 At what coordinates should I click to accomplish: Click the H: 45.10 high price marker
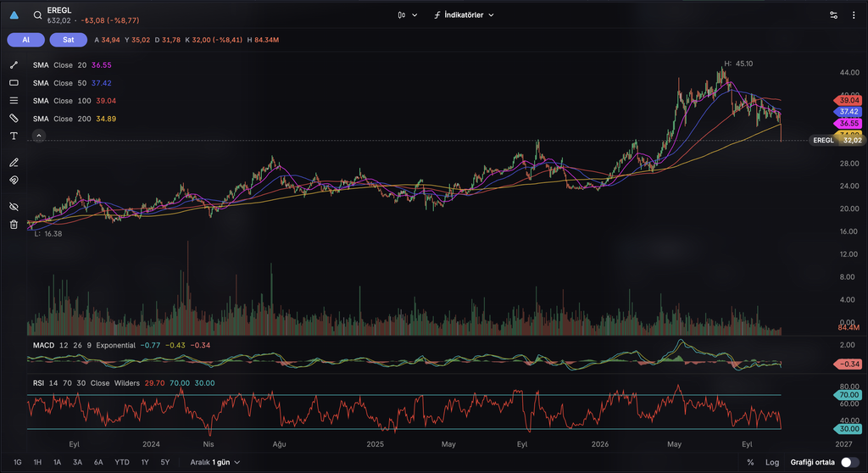coord(738,64)
